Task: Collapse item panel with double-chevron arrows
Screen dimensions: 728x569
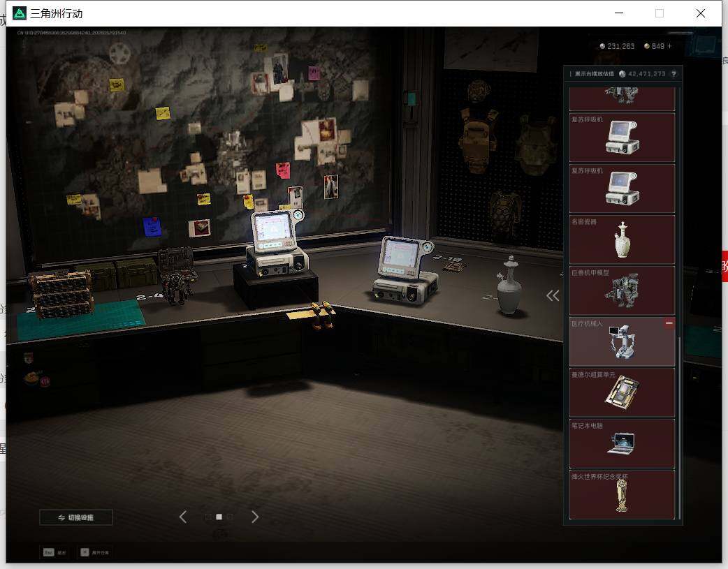Action: pyautogui.click(x=553, y=295)
